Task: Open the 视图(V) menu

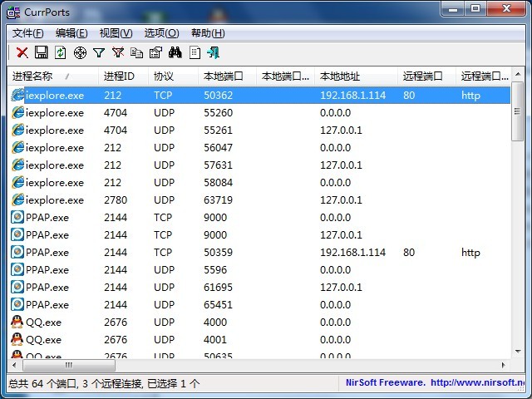Action: click(x=116, y=33)
